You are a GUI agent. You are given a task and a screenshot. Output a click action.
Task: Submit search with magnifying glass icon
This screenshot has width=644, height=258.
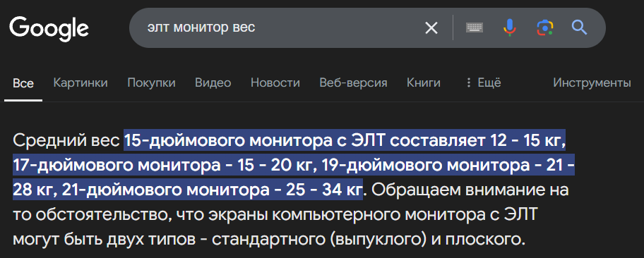click(580, 28)
